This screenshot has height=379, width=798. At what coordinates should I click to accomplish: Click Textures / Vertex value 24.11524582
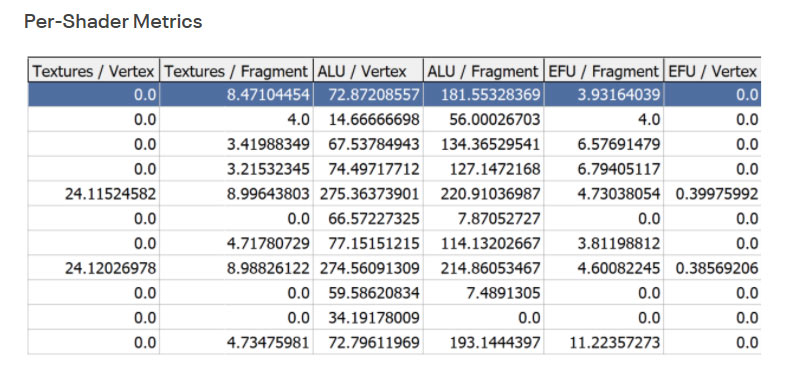[94, 194]
